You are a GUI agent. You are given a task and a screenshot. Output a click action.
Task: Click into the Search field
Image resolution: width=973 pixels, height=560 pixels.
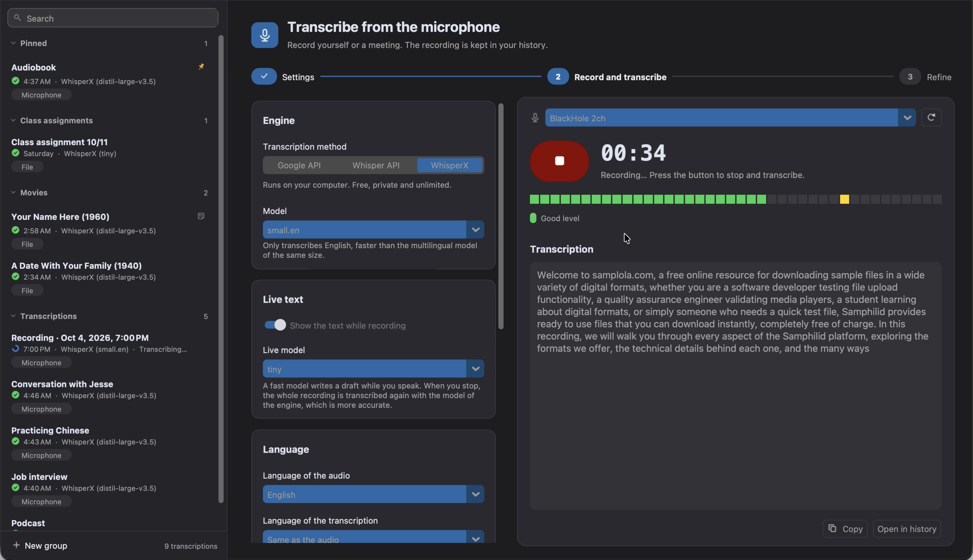pos(113,18)
